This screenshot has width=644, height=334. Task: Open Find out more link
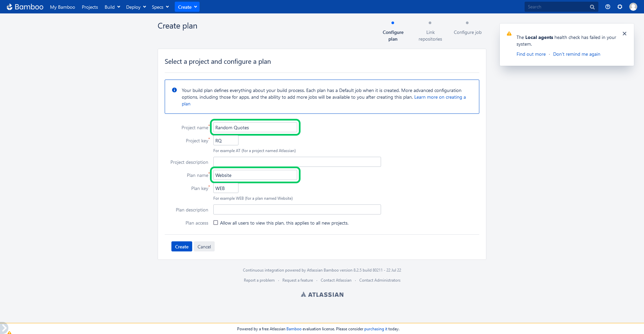[x=531, y=54]
